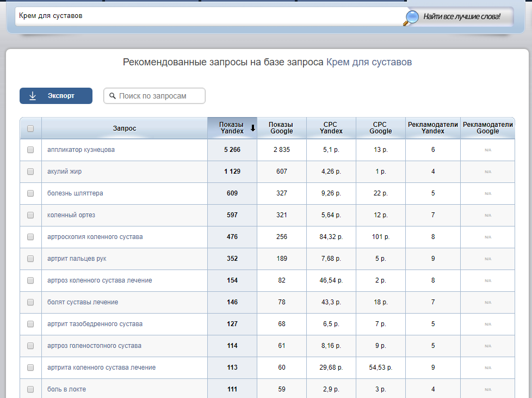
Task: Tick the checkbox next to коленный ортез
Action: 30,215
